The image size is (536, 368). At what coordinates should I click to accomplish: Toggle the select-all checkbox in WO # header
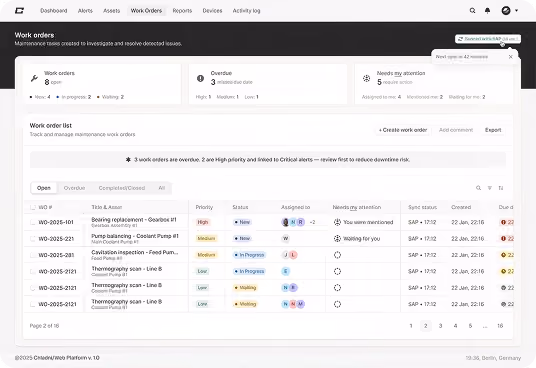click(33, 207)
